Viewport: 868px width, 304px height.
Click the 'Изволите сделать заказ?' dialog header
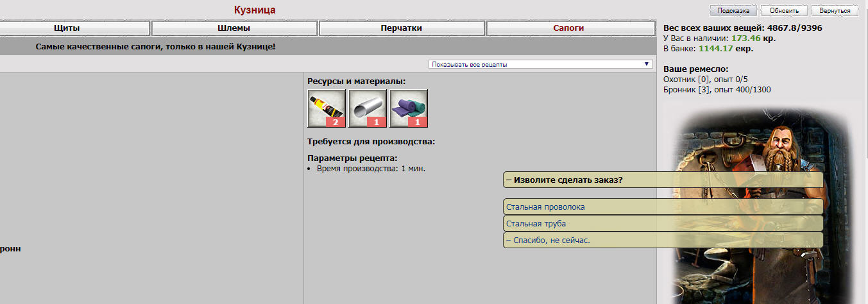(x=568, y=180)
